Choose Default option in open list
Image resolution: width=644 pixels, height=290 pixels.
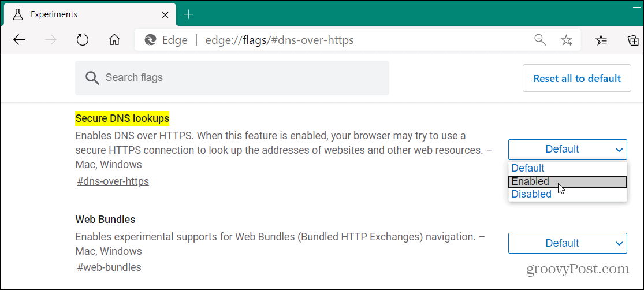[x=567, y=168]
